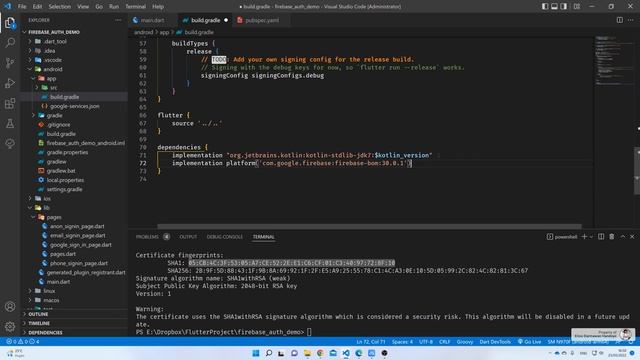Open the Testing flask view
The height and width of the screenshot is (360, 640).
[x=10, y=123]
